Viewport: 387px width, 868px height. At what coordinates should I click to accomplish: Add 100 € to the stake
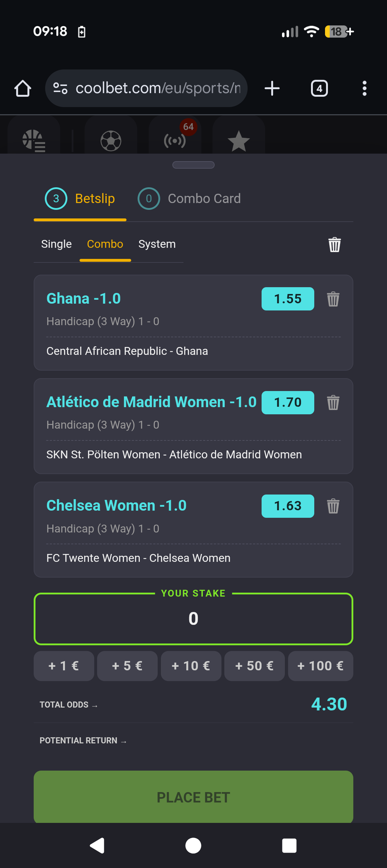(320, 666)
